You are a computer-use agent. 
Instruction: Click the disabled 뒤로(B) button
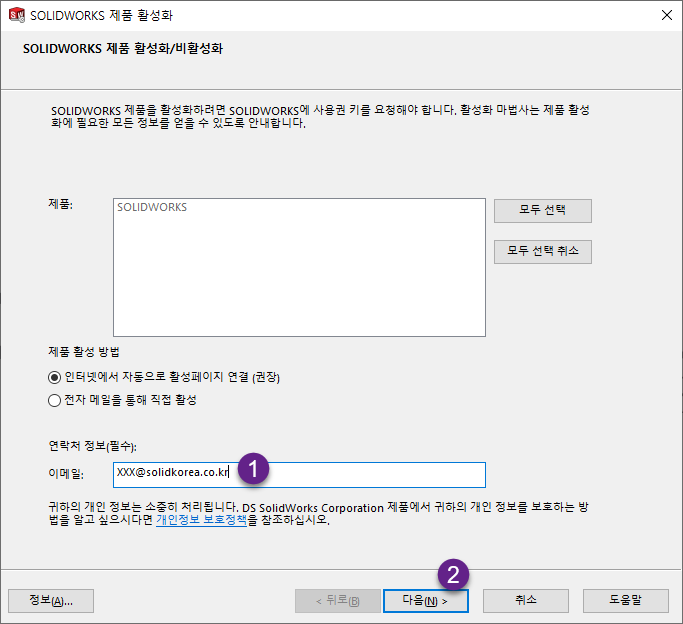tap(338, 601)
